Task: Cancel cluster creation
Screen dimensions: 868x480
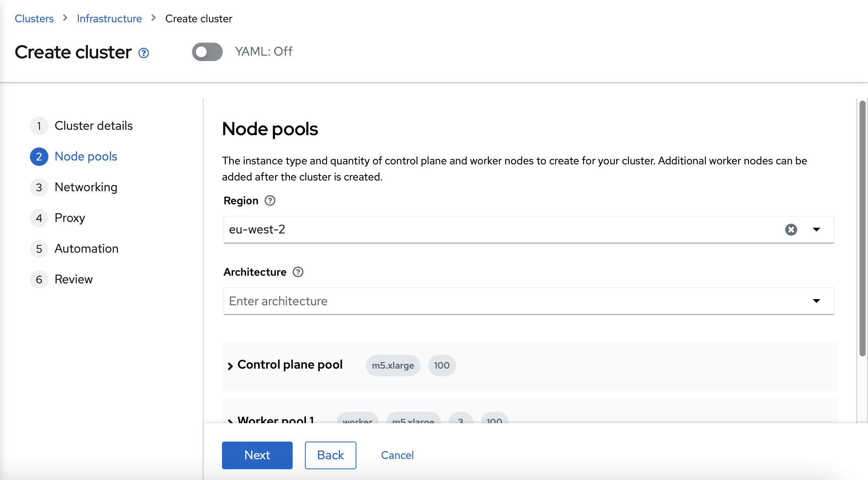Action: coord(397,455)
